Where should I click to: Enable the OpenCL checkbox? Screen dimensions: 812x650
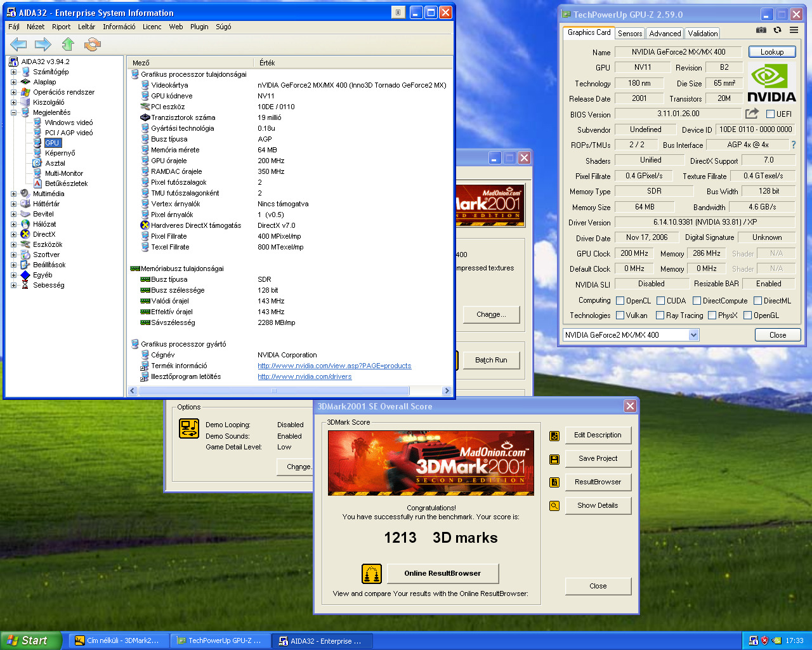click(x=620, y=301)
